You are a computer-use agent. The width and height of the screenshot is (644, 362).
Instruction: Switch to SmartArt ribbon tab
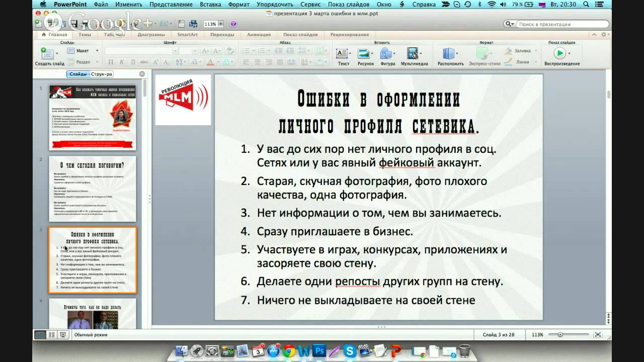click(188, 35)
